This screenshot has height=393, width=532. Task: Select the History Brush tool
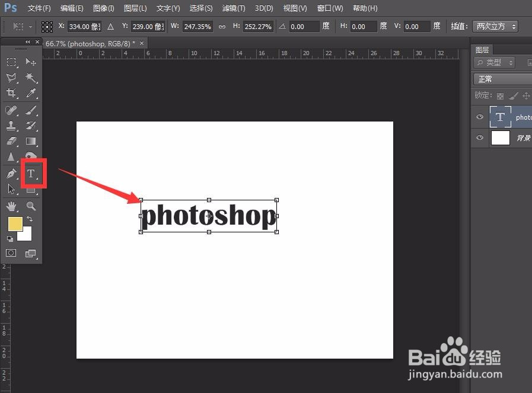point(31,126)
